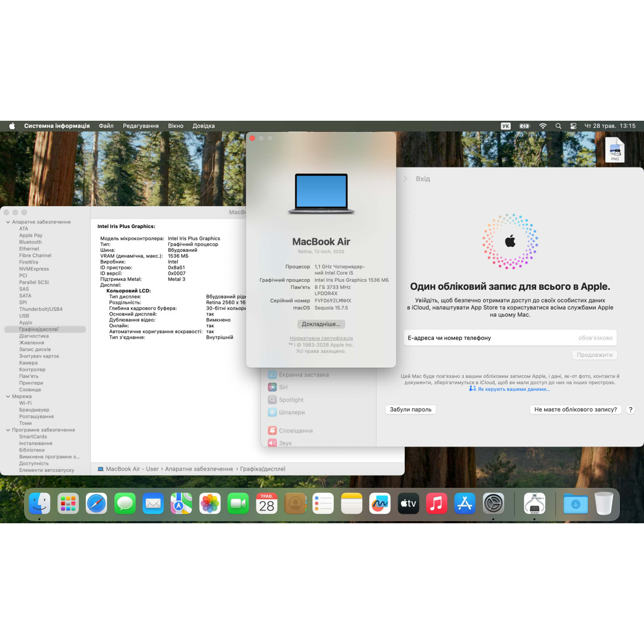644x644 pixels.
Task: Collapse Мережа tree section
Action: pos(8,397)
